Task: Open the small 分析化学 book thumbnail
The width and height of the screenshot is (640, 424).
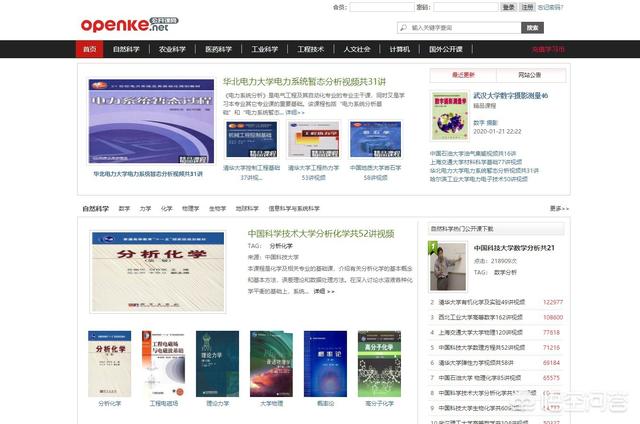Action: 109,364
